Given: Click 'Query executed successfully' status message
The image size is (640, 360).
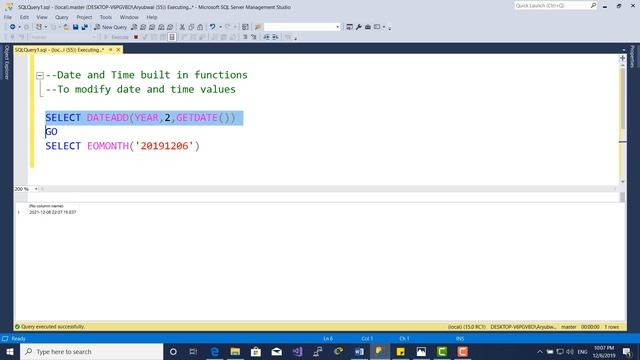Looking at the screenshot, I should (53, 327).
